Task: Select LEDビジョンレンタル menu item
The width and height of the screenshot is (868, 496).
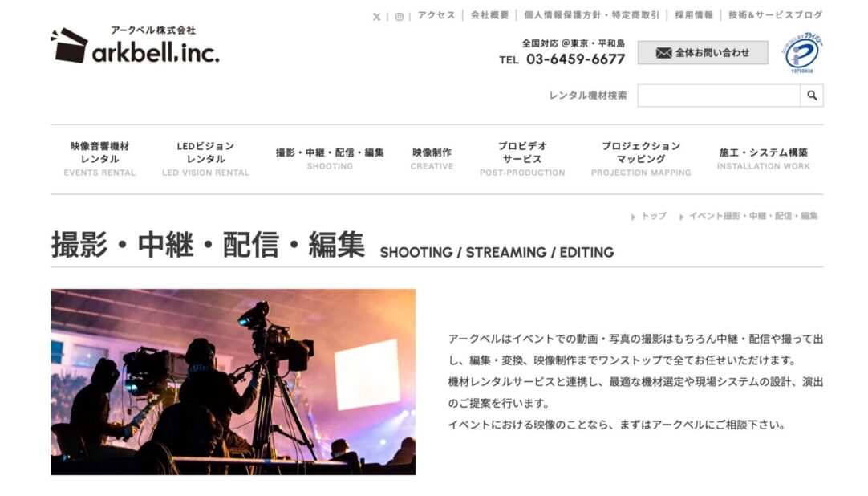Action: (205, 158)
